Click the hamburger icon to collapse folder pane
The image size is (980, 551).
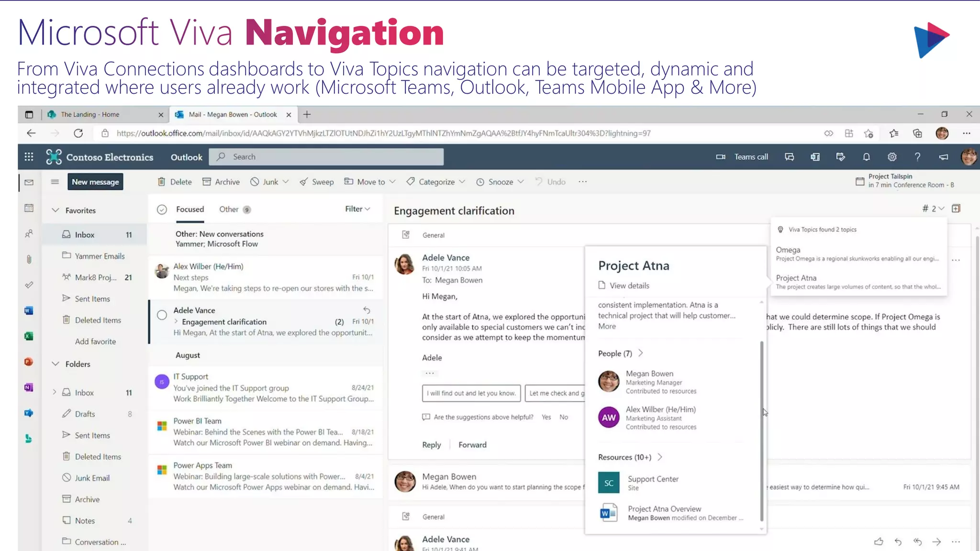click(55, 182)
